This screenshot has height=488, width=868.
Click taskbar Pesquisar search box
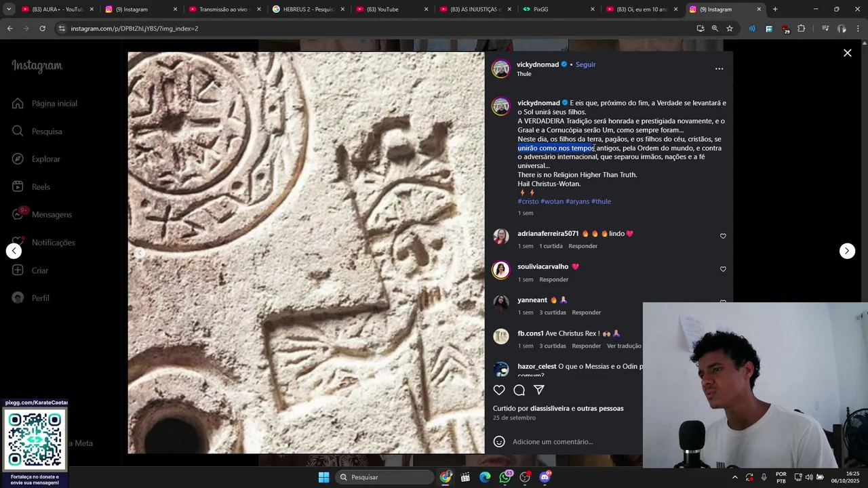(x=385, y=477)
